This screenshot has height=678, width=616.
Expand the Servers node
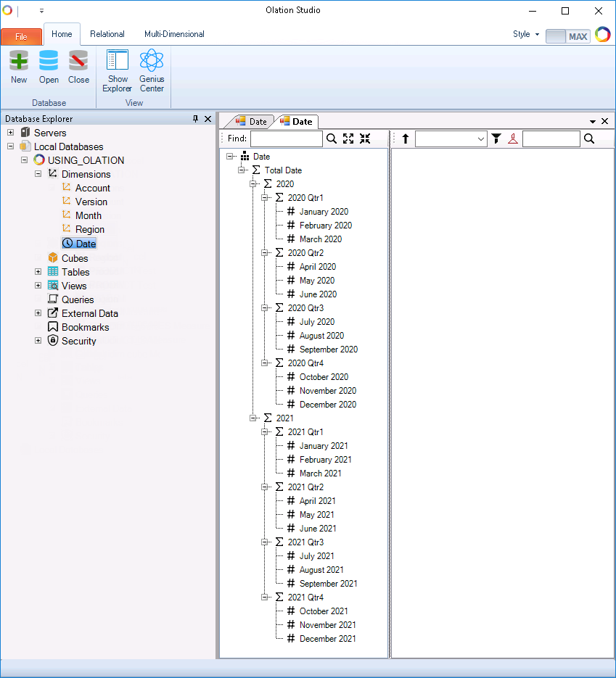10,132
